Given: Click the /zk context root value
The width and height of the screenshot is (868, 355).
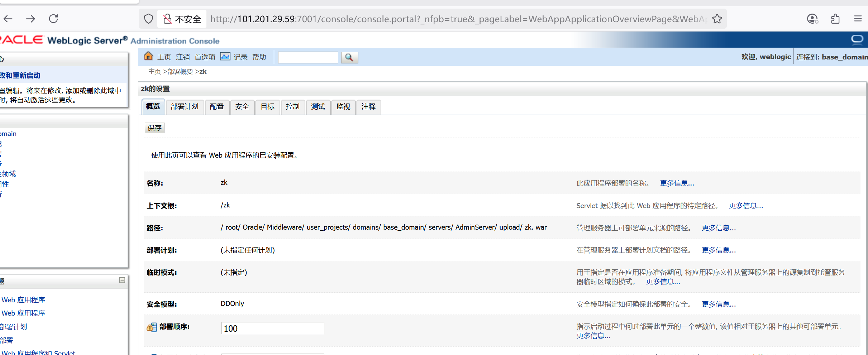Looking at the screenshot, I should [x=225, y=205].
